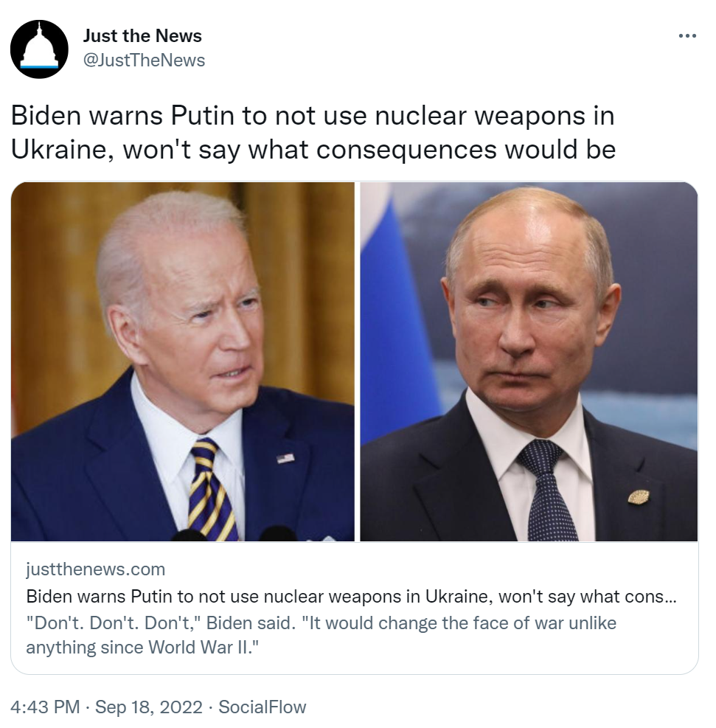Open the Just the News display name
Viewport: 716px width, 728px height.
coord(142,35)
